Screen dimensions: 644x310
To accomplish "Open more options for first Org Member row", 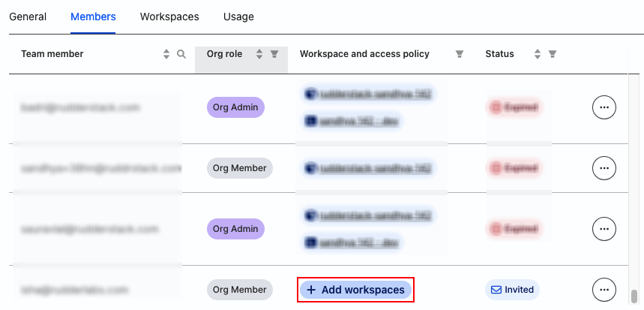I will coord(604,168).
